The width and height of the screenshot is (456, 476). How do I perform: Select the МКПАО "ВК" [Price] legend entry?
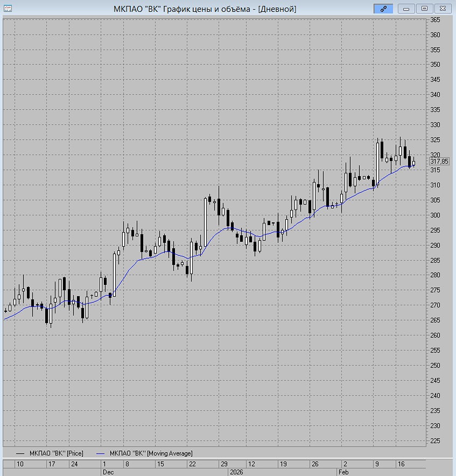(x=56, y=453)
